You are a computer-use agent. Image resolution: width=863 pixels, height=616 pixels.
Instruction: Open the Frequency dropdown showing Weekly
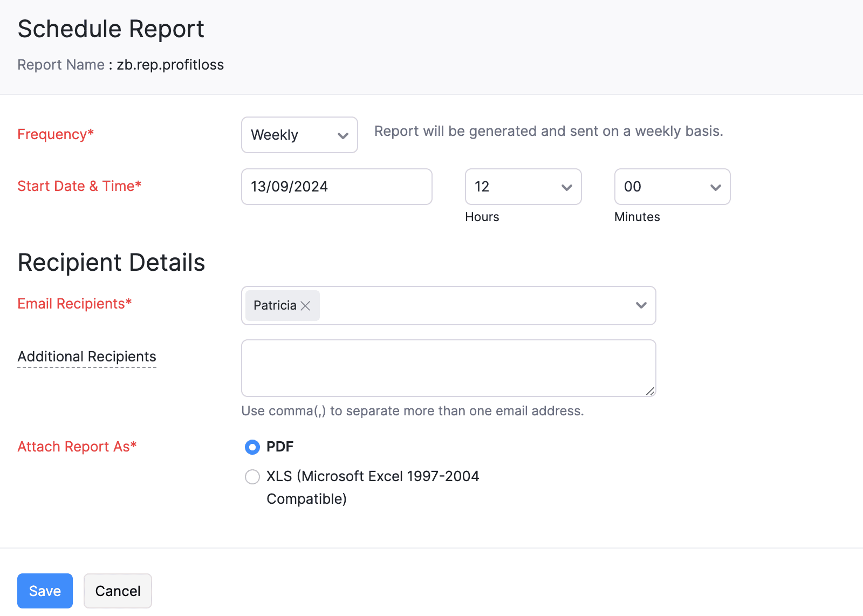(299, 135)
